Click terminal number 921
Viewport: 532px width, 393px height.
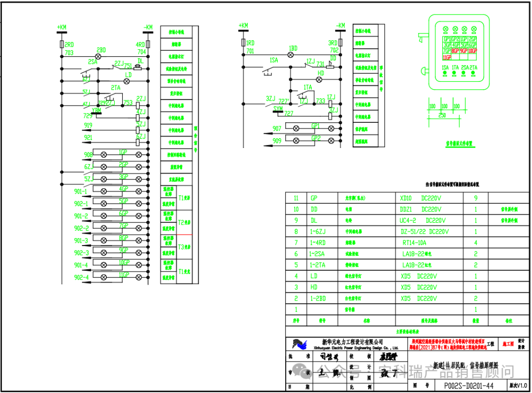click(x=88, y=138)
